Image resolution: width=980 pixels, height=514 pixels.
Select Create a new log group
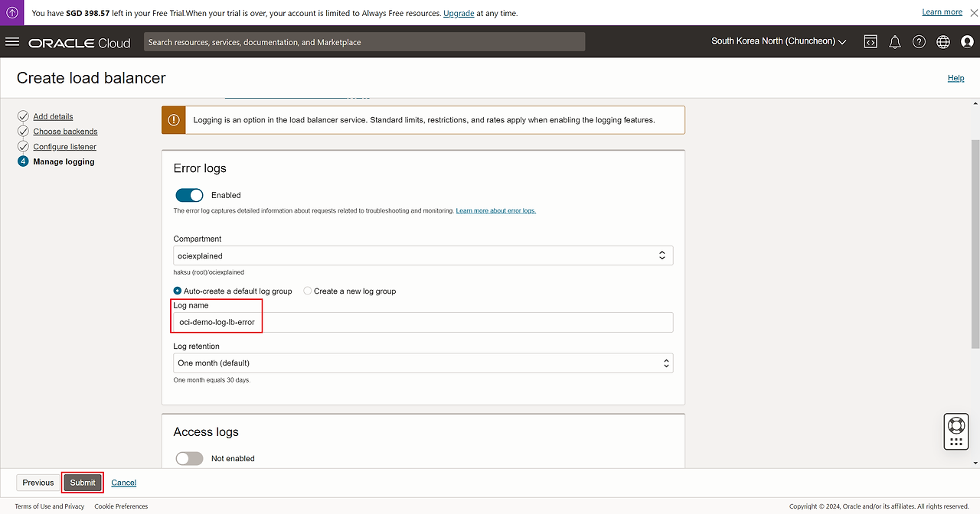click(x=308, y=291)
